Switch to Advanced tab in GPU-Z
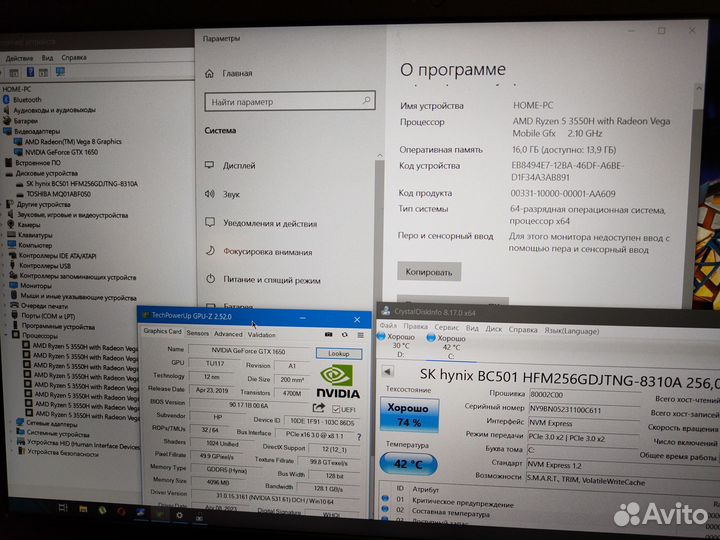This screenshot has width=720, height=540. point(228,334)
